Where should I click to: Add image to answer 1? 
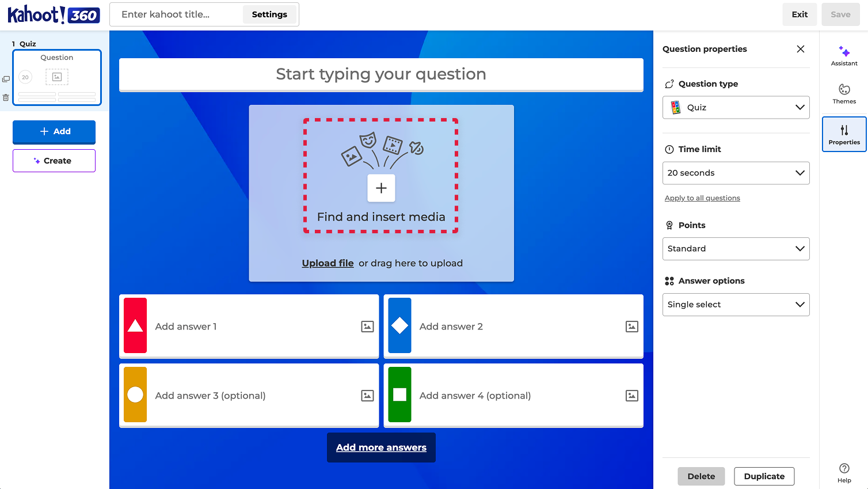point(367,327)
